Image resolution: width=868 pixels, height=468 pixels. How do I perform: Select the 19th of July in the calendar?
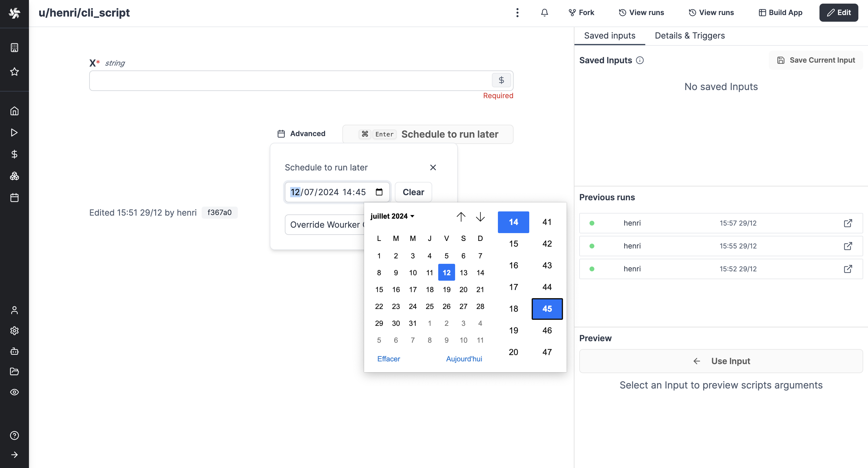446,289
